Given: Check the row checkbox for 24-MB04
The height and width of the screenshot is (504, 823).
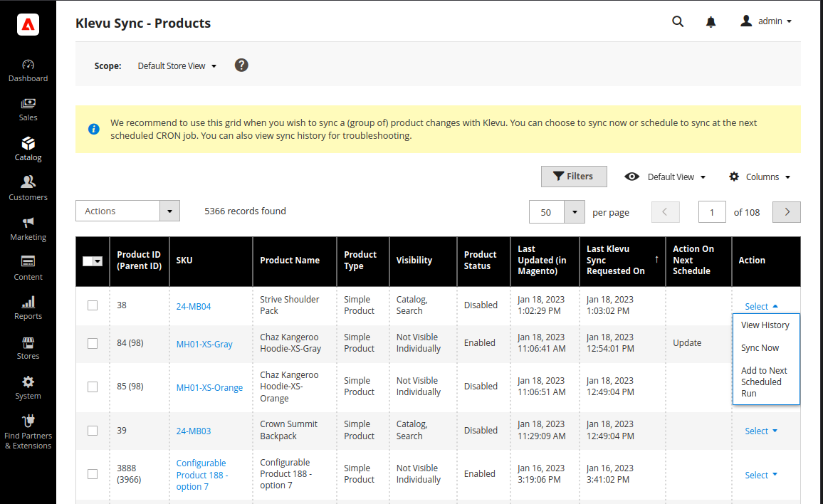Looking at the screenshot, I should pos(93,305).
